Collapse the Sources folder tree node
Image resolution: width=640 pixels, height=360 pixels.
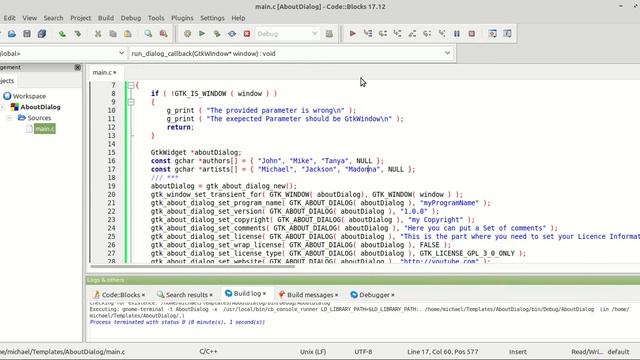point(9,118)
